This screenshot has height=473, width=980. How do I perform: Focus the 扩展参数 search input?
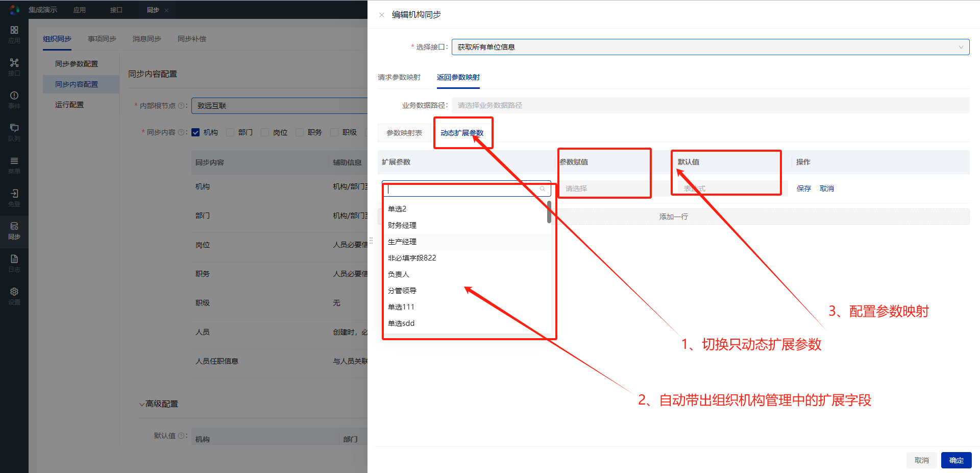(x=467, y=189)
